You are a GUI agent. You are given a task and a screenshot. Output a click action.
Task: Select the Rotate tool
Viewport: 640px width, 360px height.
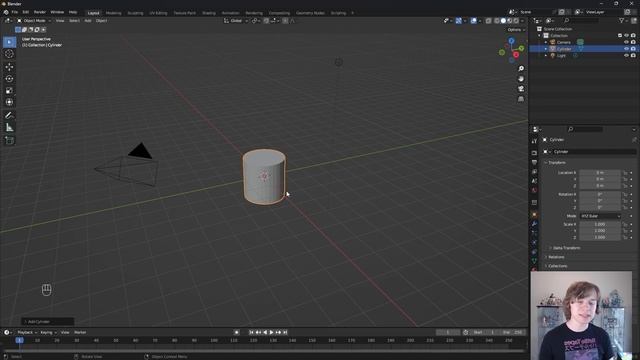(9, 78)
